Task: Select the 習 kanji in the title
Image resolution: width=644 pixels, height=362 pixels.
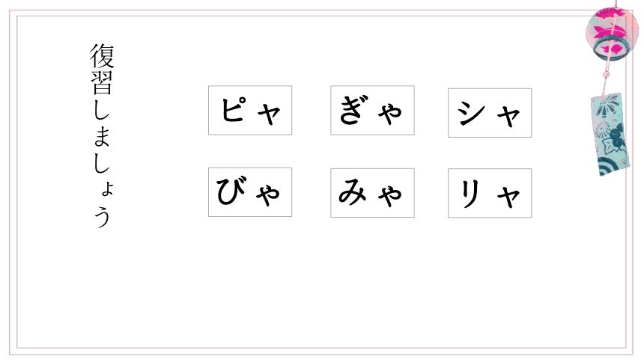Action: click(102, 82)
